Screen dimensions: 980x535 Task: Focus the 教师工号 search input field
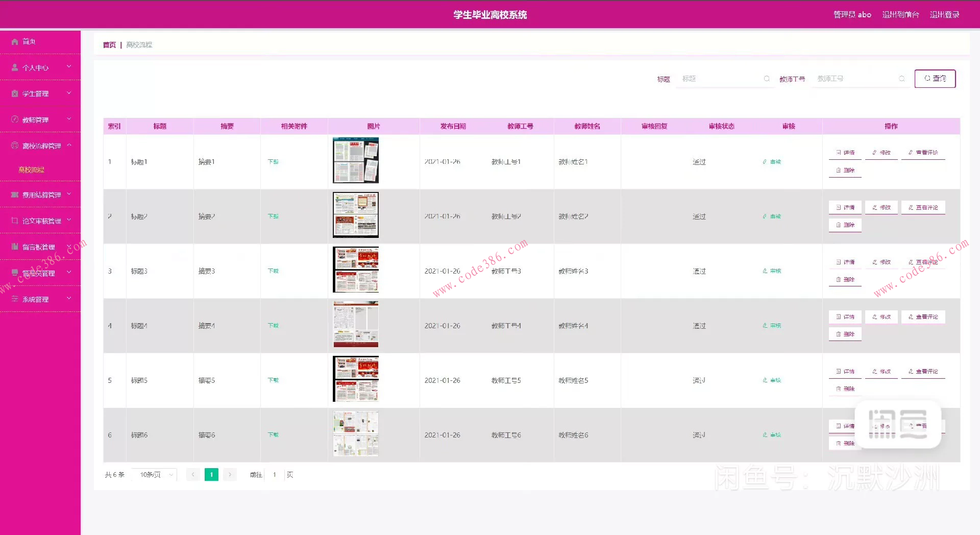pyautogui.click(x=860, y=79)
